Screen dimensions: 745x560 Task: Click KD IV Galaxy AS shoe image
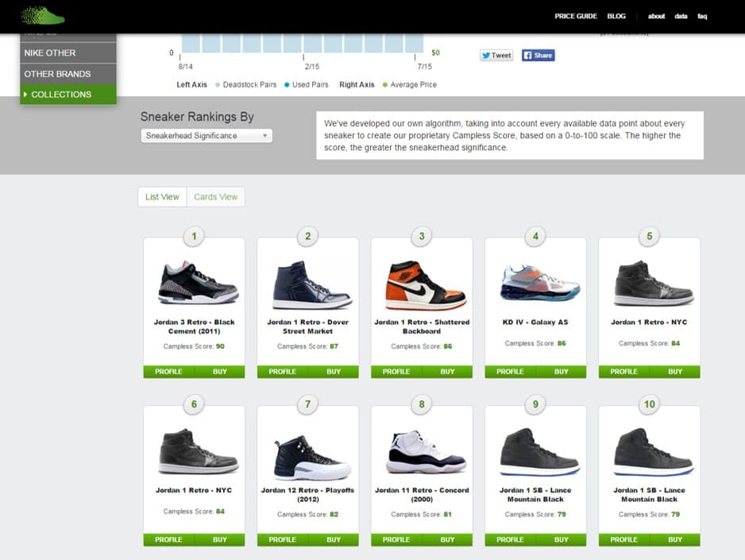pos(540,284)
